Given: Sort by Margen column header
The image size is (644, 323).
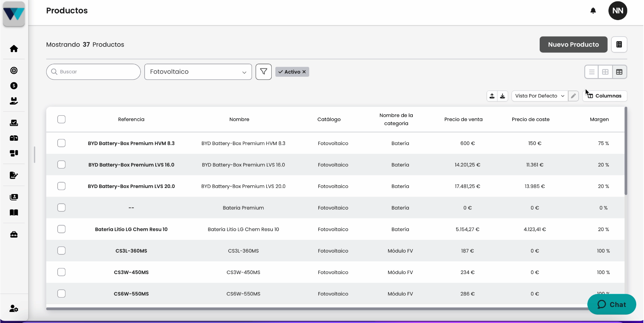Looking at the screenshot, I should [x=599, y=119].
